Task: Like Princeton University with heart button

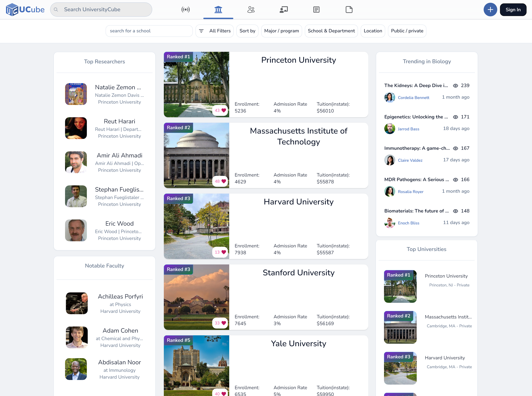Action: coord(223,110)
